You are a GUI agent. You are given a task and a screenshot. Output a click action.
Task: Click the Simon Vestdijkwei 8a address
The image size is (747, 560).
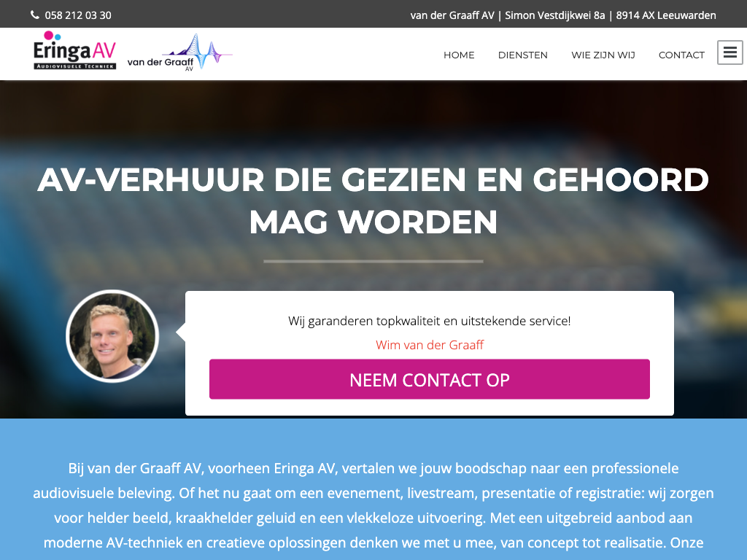[x=554, y=15]
